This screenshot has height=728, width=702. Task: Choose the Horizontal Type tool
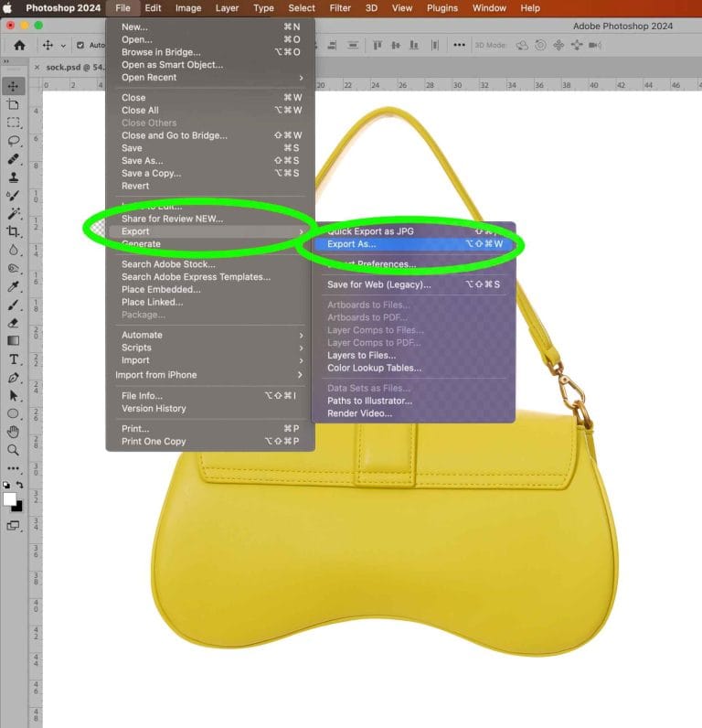tap(13, 359)
